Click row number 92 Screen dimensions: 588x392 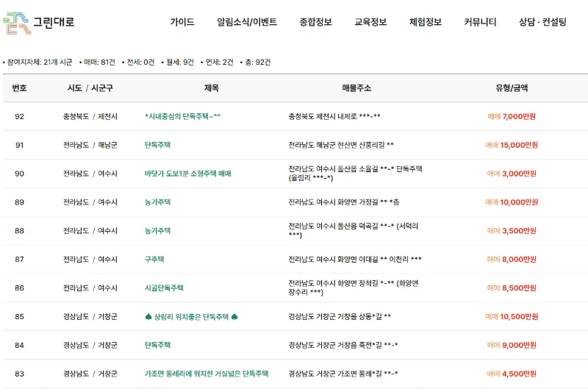click(x=20, y=116)
